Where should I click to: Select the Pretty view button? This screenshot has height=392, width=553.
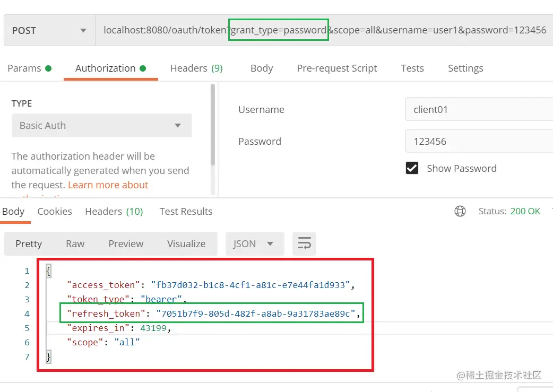29,243
